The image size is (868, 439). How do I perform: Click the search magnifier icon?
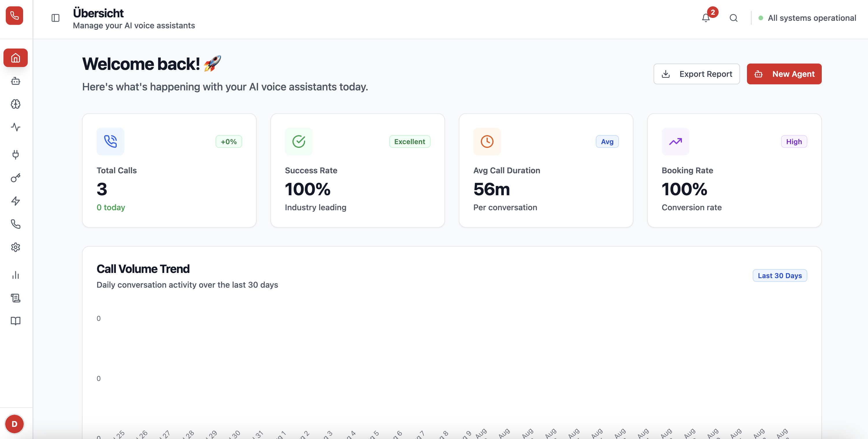pyautogui.click(x=734, y=18)
